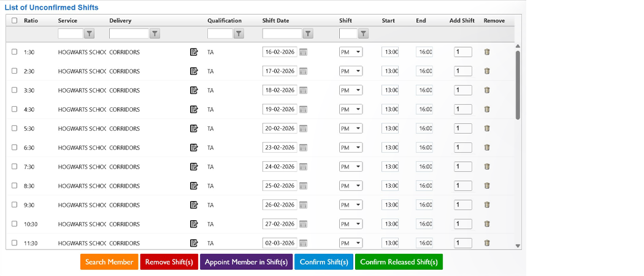
Task: Check the box for ratio 2:30 row
Action: tap(14, 71)
